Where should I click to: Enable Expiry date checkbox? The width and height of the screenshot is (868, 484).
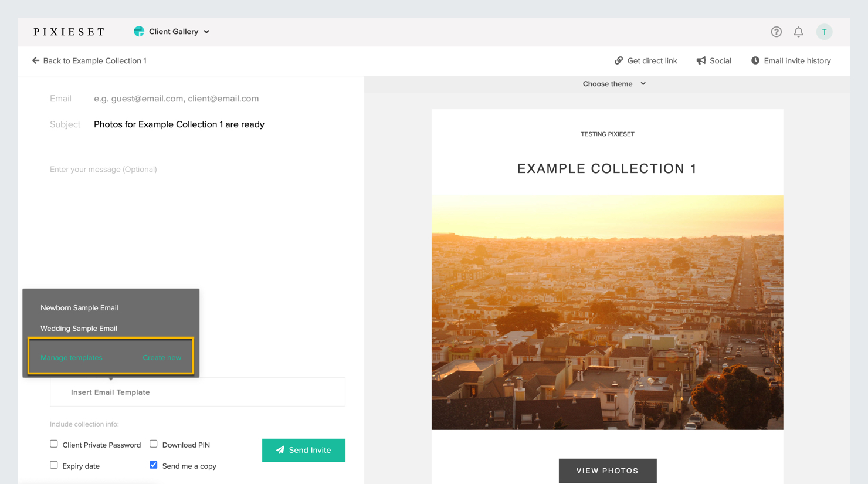tap(54, 465)
